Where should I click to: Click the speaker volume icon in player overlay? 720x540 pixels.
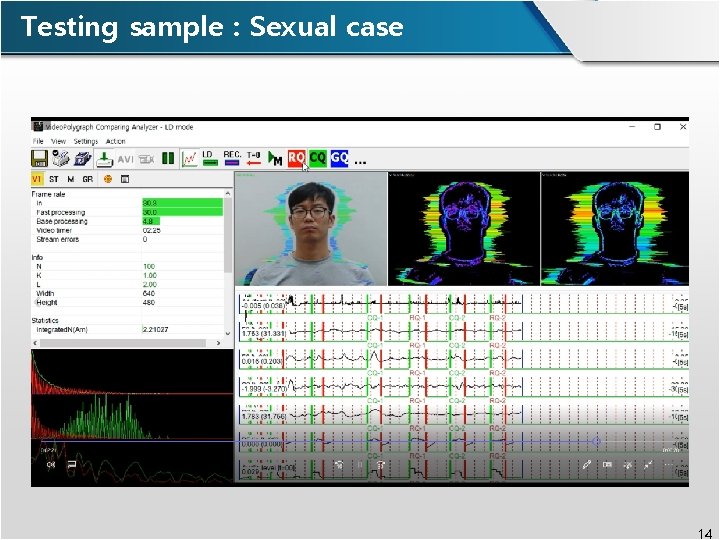coord(51,465)
